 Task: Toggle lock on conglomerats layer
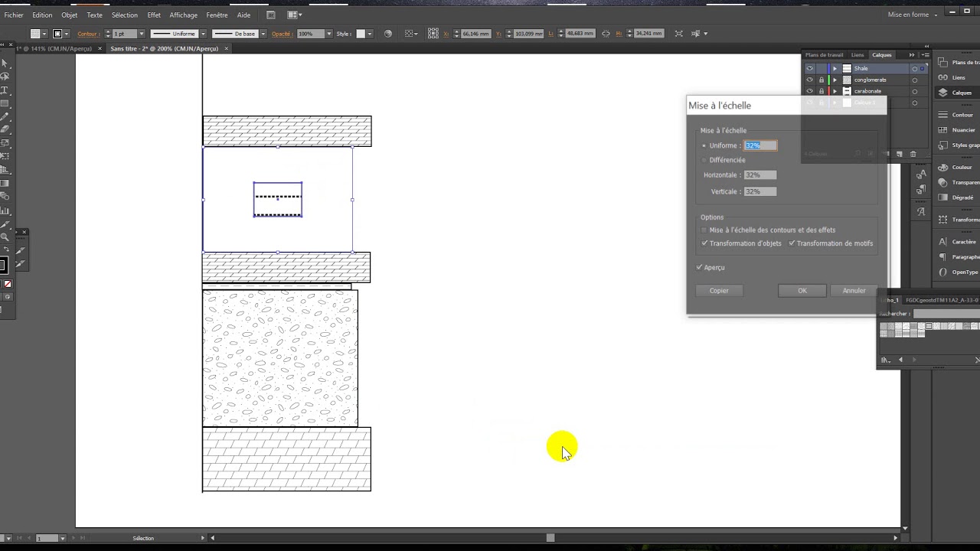point(822,80)
